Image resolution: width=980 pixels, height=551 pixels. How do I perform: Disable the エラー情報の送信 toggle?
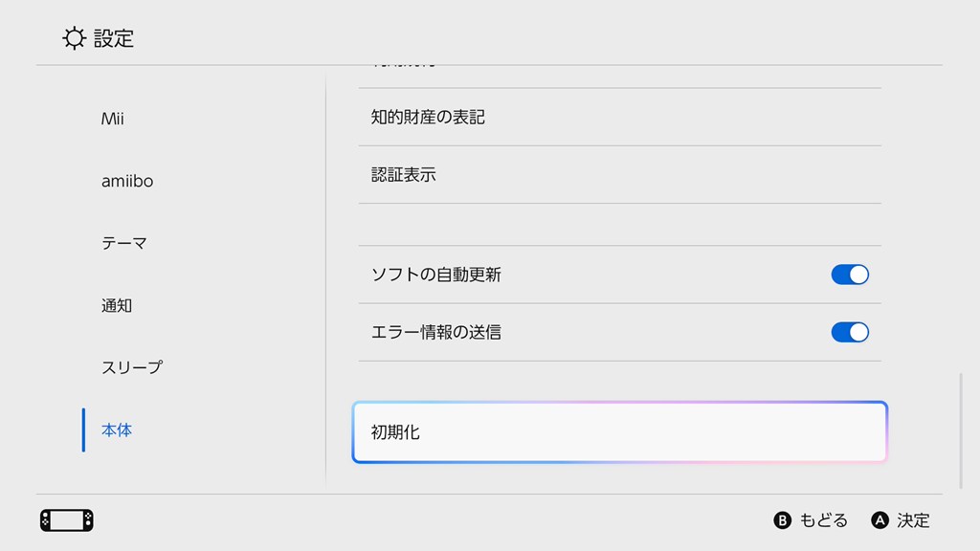tap(849, 332)
